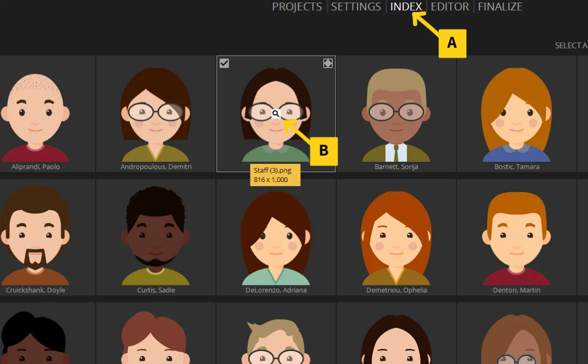The image size is (588, 364).
Task: Click the name label Curtis, Sadie
Action: (x=156, y=290)
